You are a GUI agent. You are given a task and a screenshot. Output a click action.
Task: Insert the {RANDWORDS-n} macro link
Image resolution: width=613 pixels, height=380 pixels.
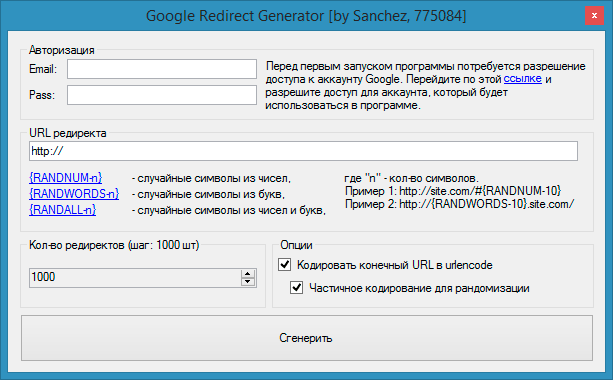pyautogui.click(x=74, y=194)
